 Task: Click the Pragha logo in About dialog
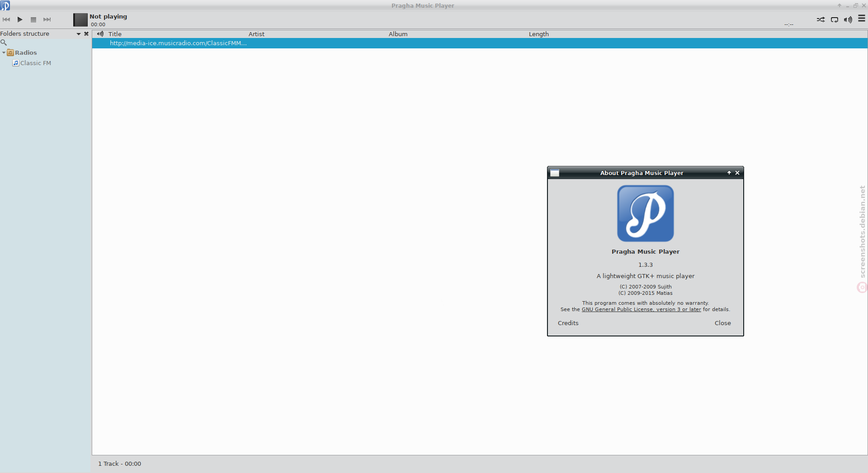click(646, 213)
